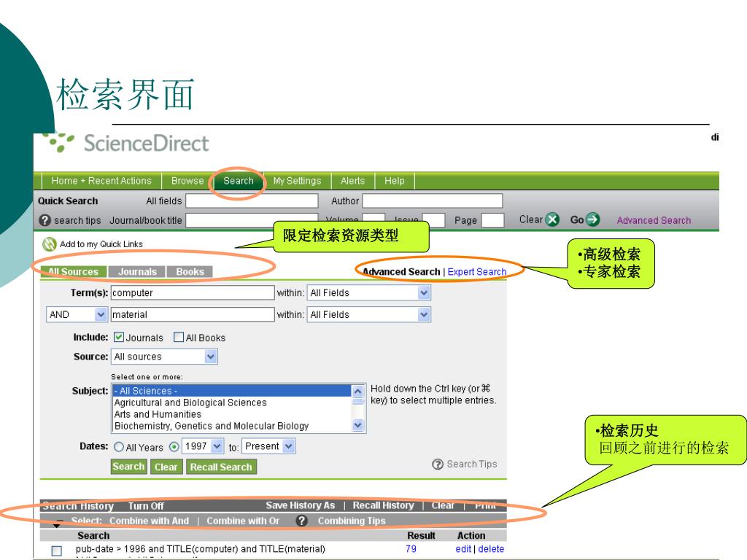Open the Alerts tab
This screenshot has width=747, height=560.
pyautogui.click(x=352, y=181)
